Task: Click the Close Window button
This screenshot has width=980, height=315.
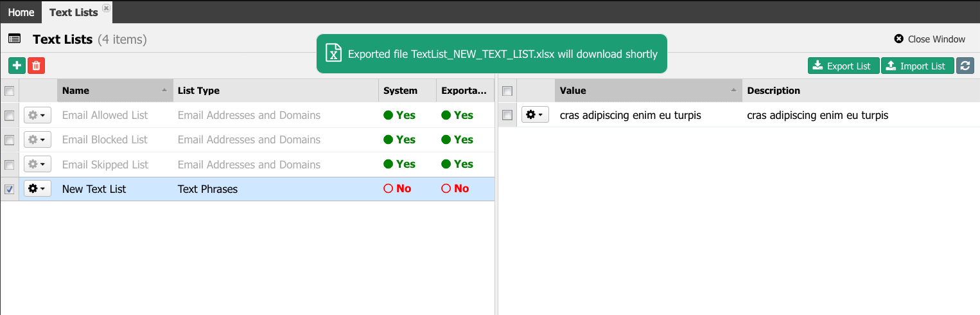Action: 930,39
